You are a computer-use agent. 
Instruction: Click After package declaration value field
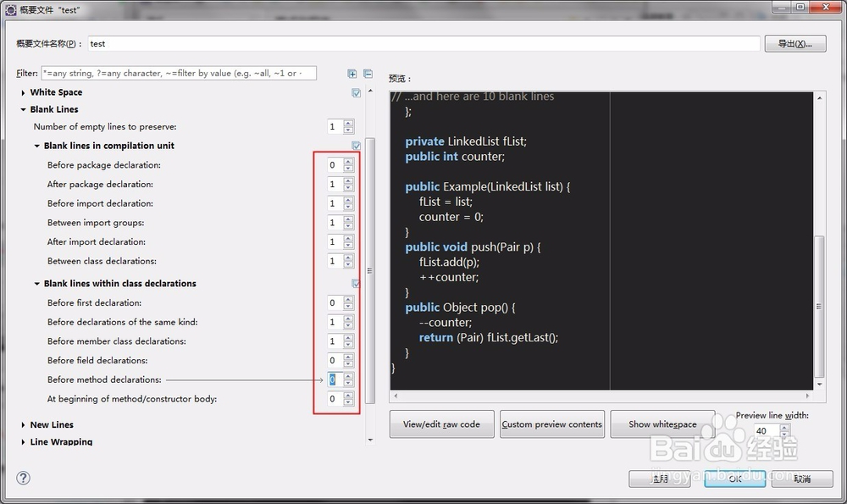pos(335,184)
